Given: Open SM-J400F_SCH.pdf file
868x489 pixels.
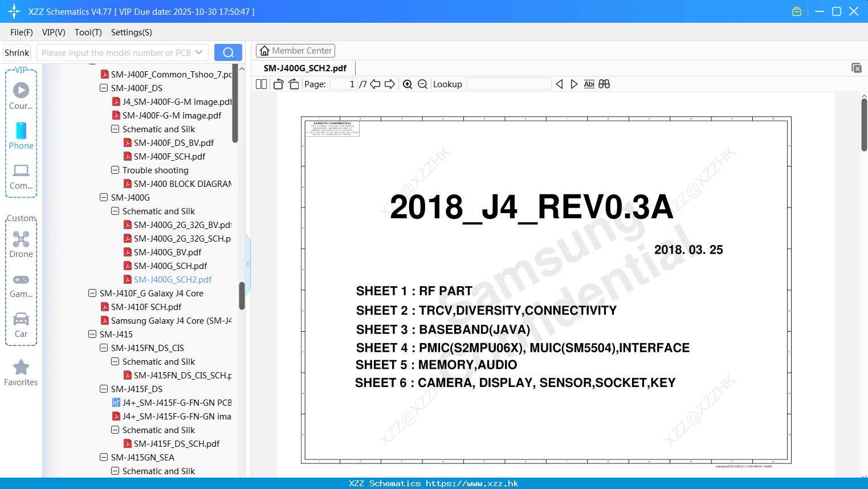Looking at the screenshot, I should 169,156.
